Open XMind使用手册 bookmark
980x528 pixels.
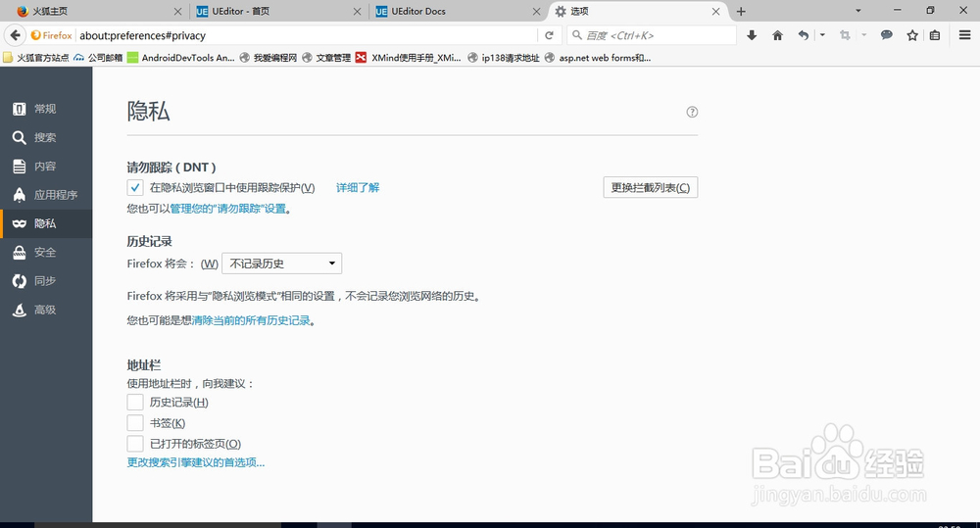tap(408, 58)
